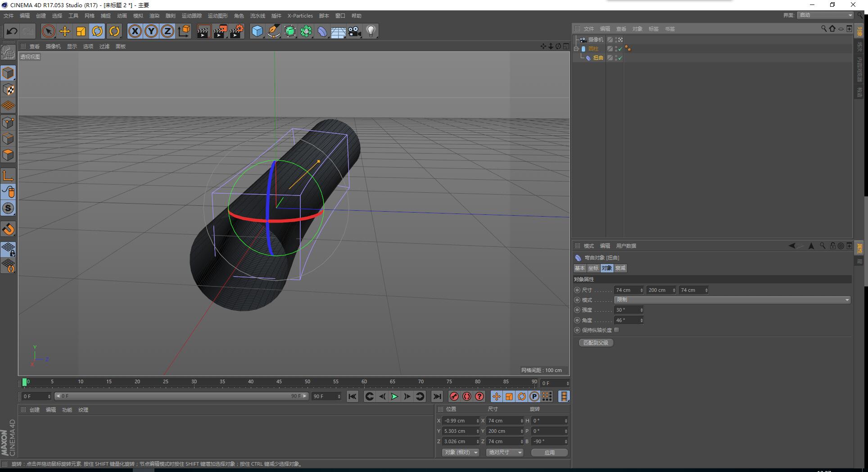Click the 匹配到父级 button
The width and height of the screenshot is (868, 472).
[596, 343]
